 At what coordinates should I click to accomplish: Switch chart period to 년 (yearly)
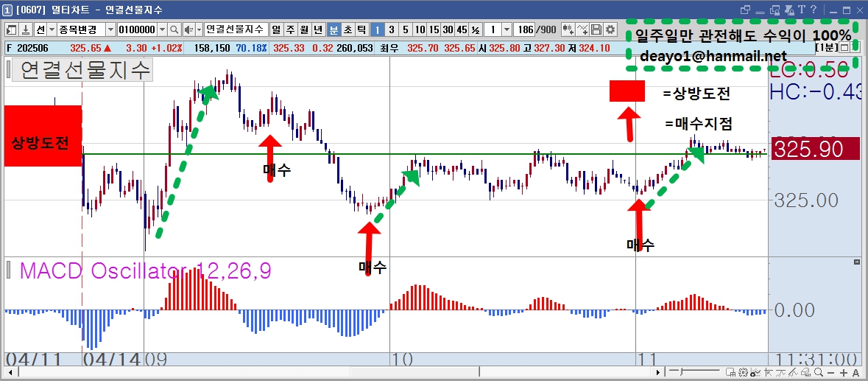coord(318,29)
